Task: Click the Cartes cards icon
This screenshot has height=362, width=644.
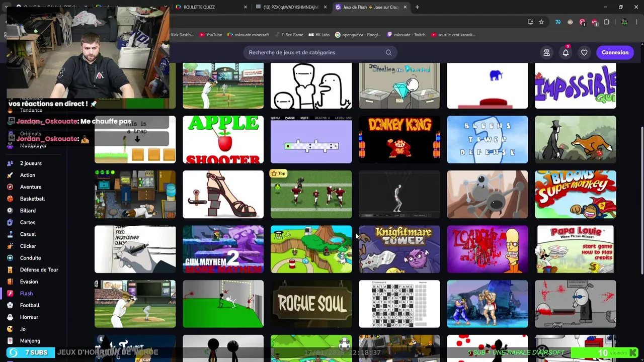Action: [x=10, y=222]
